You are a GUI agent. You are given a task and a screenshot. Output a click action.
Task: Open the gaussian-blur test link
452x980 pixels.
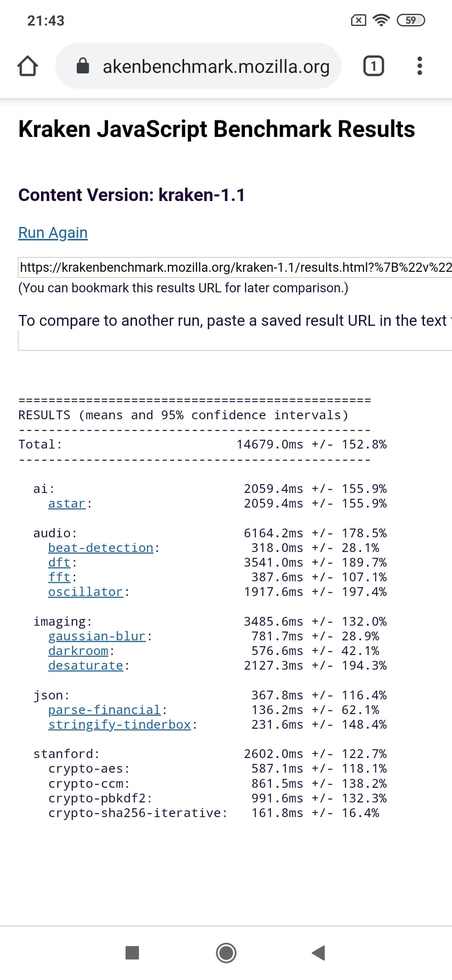click(97, 636)
